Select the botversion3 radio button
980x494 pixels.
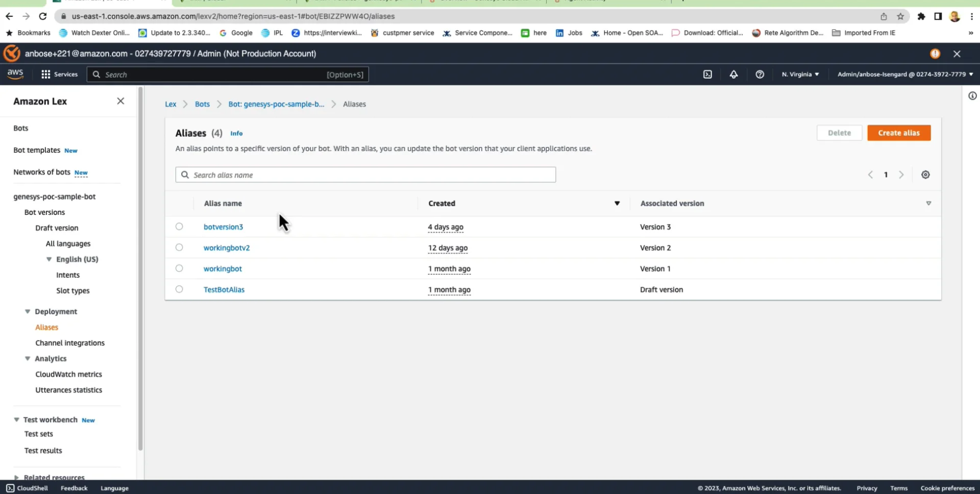179,226
